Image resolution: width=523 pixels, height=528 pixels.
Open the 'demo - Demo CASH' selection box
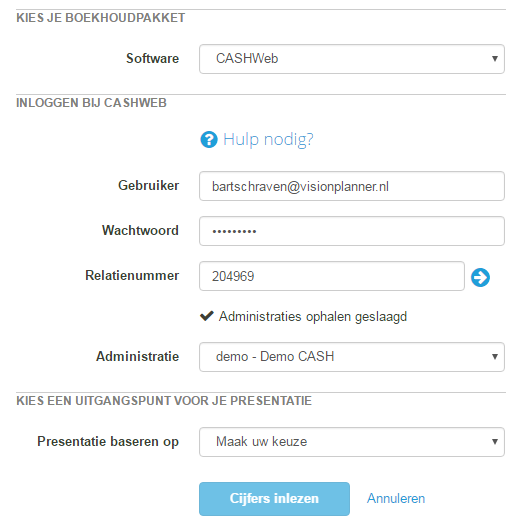[x=352, y=357]
